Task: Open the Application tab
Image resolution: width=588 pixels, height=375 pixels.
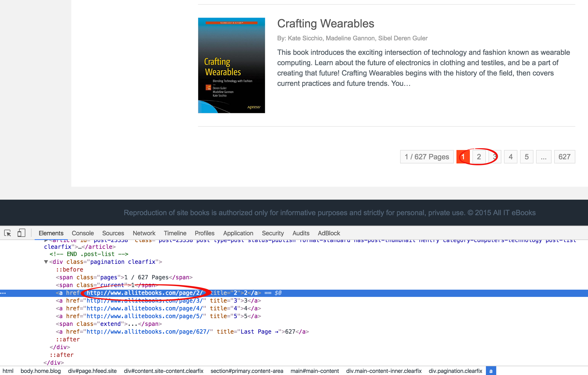Action: pyautogui.click(x=238, y=233)
